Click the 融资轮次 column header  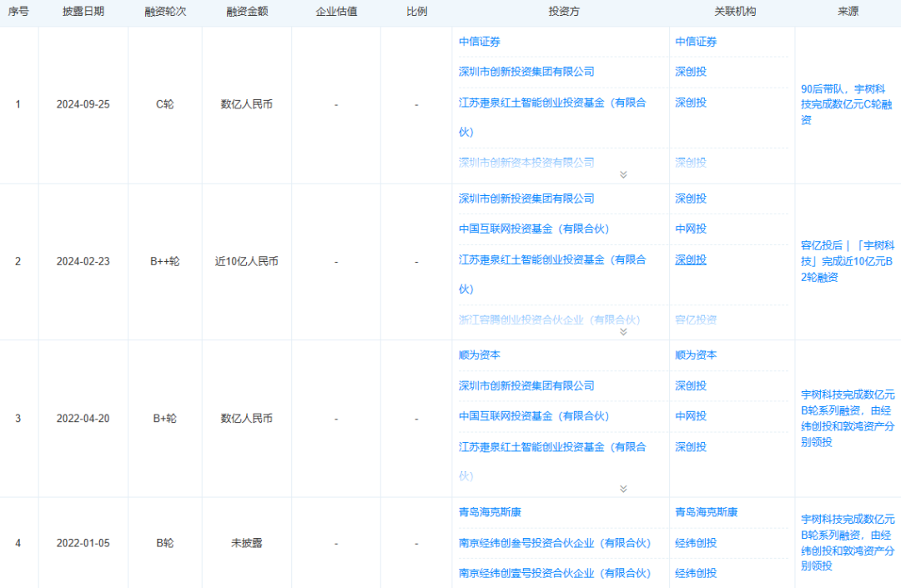click(165, 12)
